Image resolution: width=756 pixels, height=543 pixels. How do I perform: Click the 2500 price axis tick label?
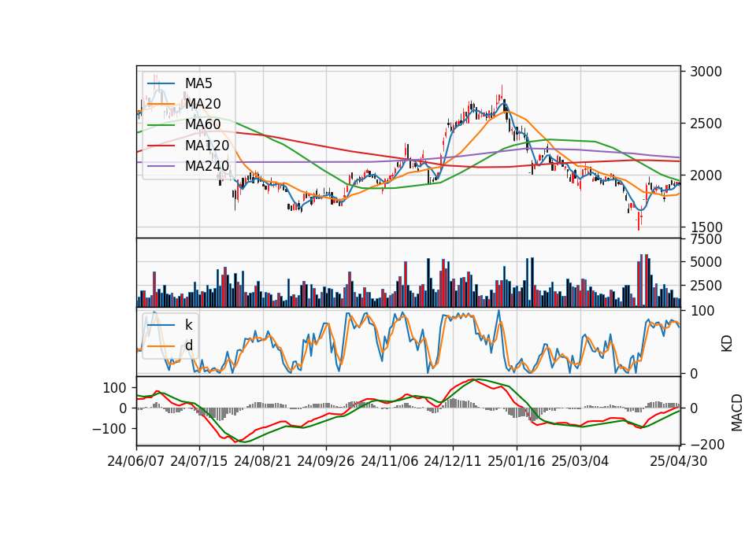point(706,124)
